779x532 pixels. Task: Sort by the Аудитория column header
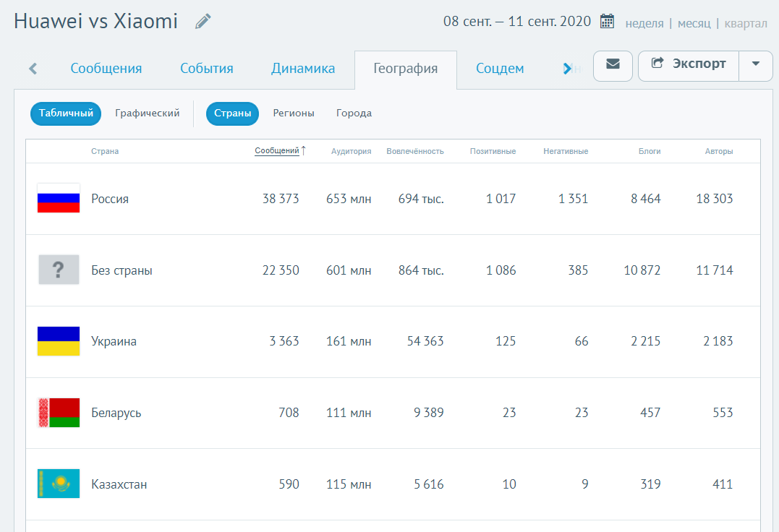click(352, 151)
